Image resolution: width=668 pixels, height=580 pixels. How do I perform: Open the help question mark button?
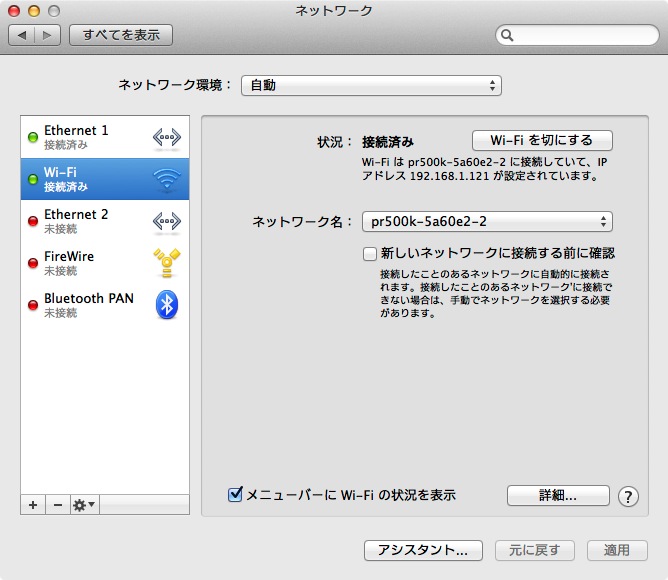tap(628, 496)
